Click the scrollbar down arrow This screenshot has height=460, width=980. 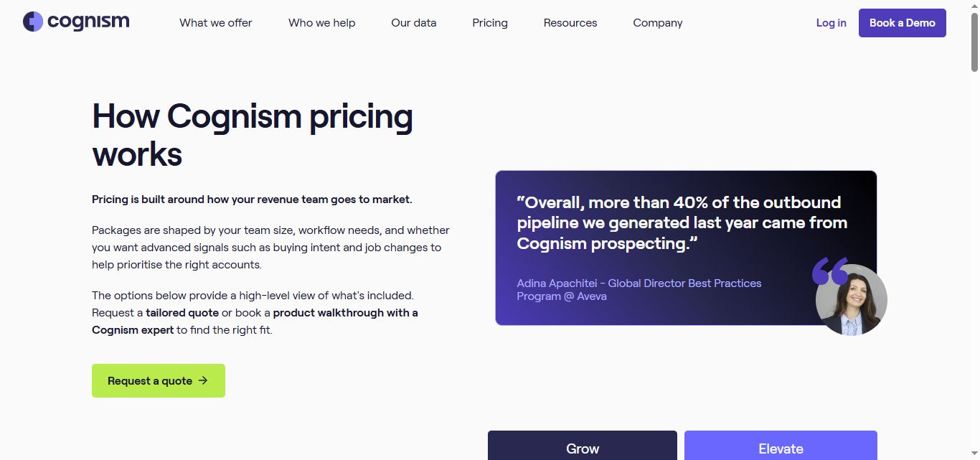click(x=975, y=455)
